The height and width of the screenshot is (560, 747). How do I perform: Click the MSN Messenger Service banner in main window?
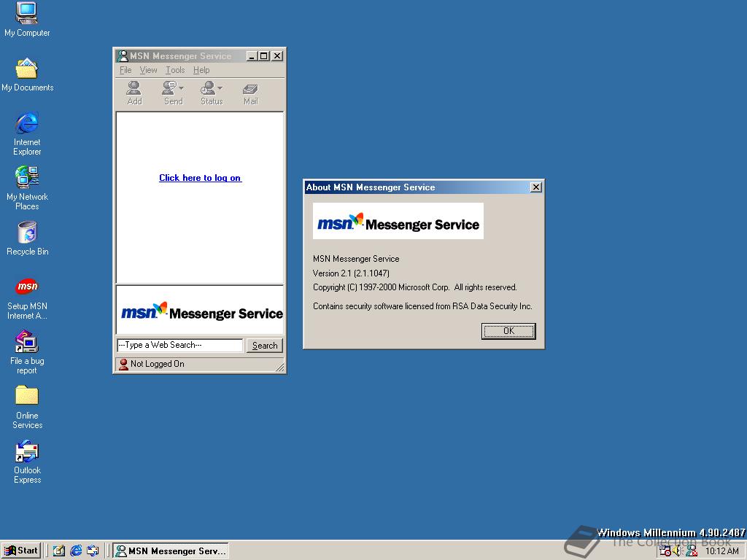[x=200, y=310]
